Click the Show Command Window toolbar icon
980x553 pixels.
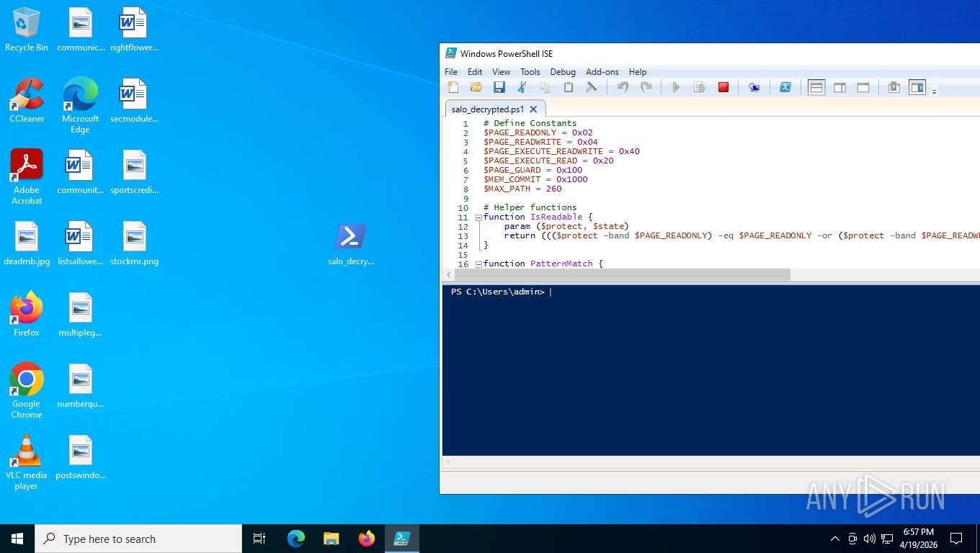pos(894,88)
